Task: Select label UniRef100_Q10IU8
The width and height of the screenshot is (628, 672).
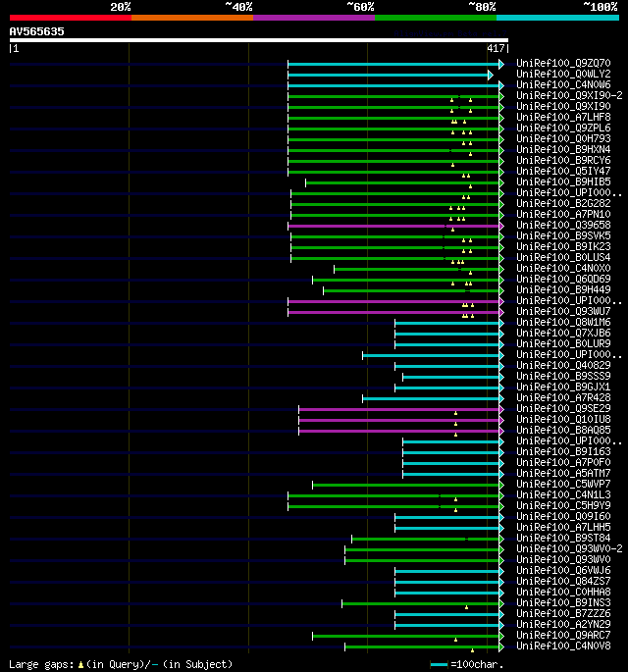Action: tap(563, 419)
